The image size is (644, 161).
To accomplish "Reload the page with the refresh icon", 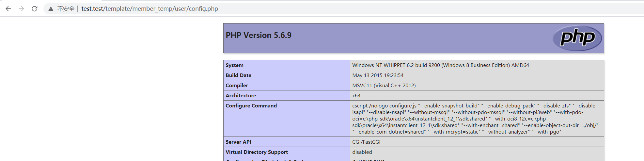I will point(35,9).
